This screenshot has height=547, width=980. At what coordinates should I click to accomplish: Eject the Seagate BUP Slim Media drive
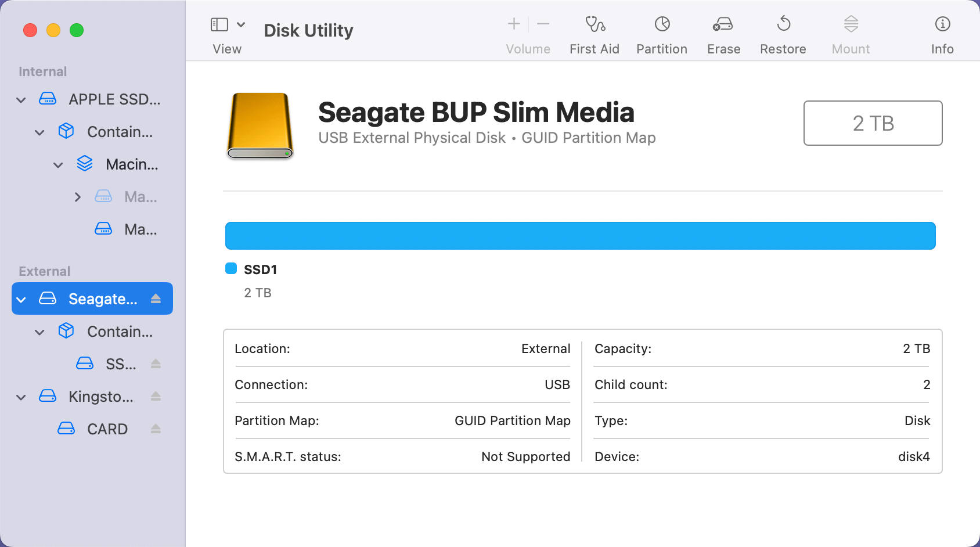click(x=156, y=298)
